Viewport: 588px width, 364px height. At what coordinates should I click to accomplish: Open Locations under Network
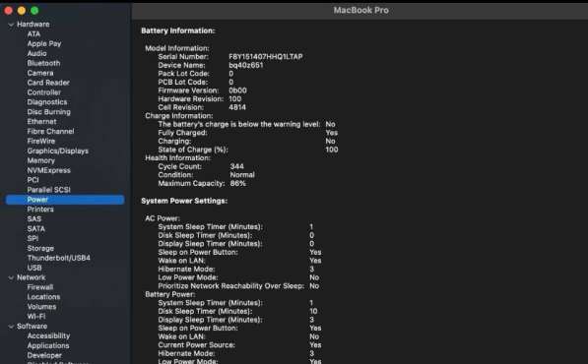[43, 297]
